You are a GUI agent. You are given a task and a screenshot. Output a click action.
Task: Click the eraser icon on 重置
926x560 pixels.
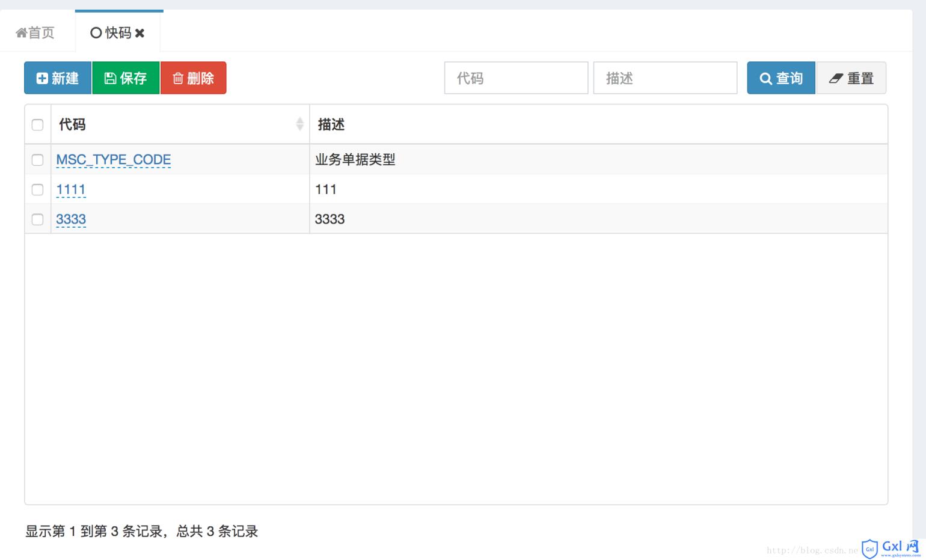[836, 78]
